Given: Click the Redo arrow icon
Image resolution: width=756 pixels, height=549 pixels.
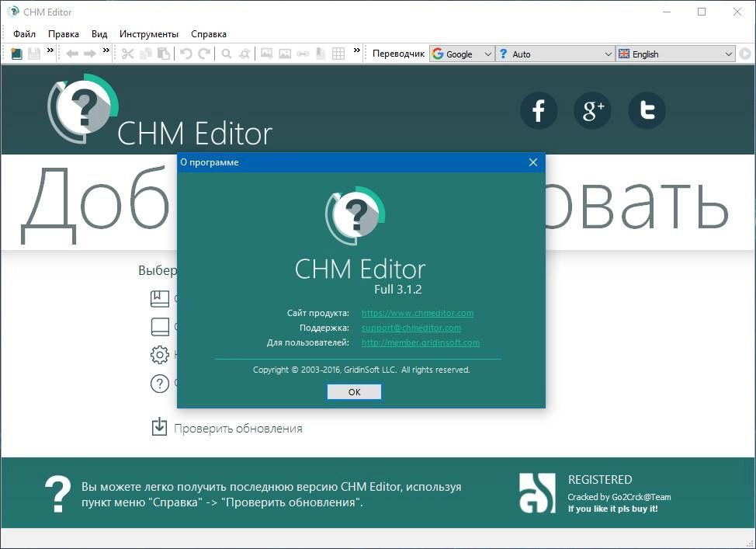Looking at the screenshot, I should coord(204,54).
